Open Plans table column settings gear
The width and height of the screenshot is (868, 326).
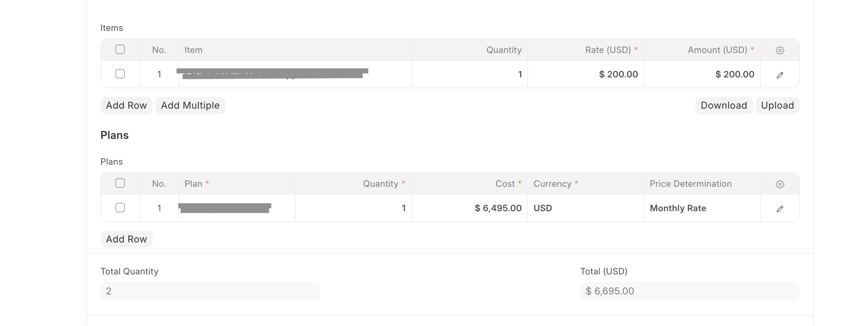click(x=780, y=184)
